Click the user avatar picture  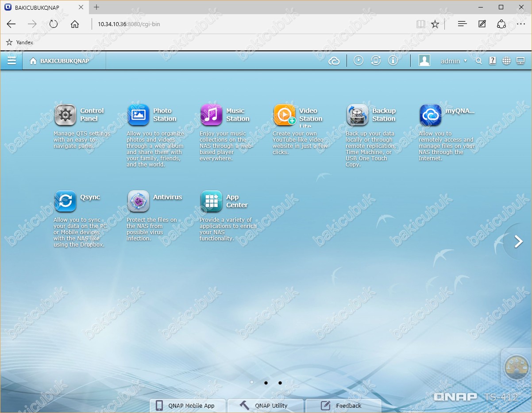click(x=424, y=61)
